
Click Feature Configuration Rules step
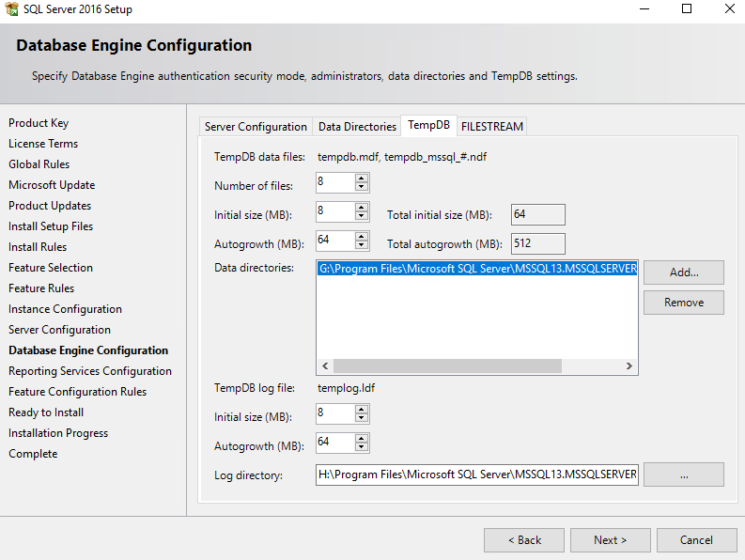pyautogui.click(x=77, y=392)
